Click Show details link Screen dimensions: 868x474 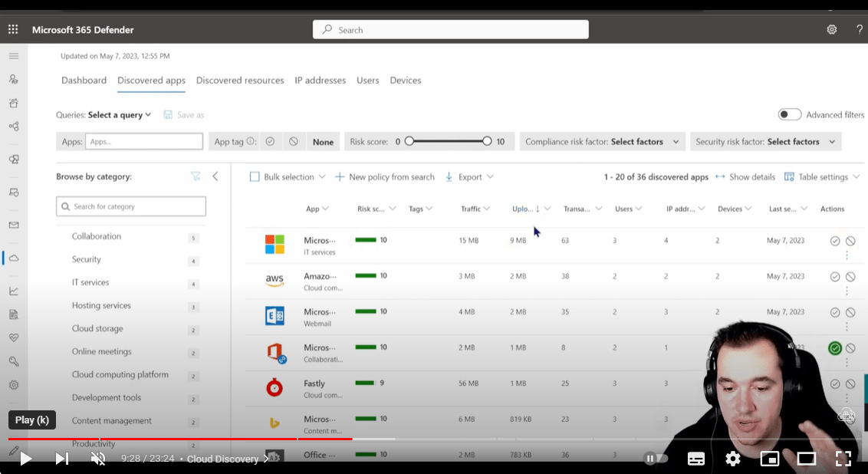point(745,176)
